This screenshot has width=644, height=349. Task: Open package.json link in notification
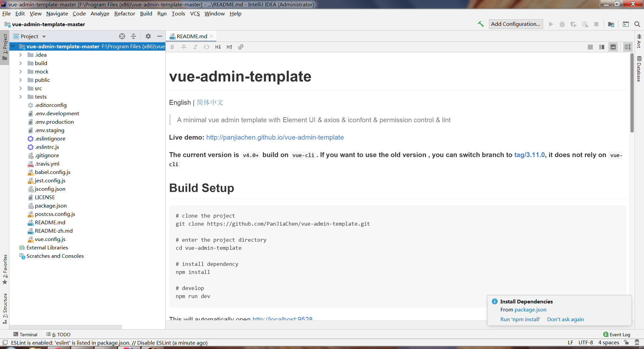(530, 310)
